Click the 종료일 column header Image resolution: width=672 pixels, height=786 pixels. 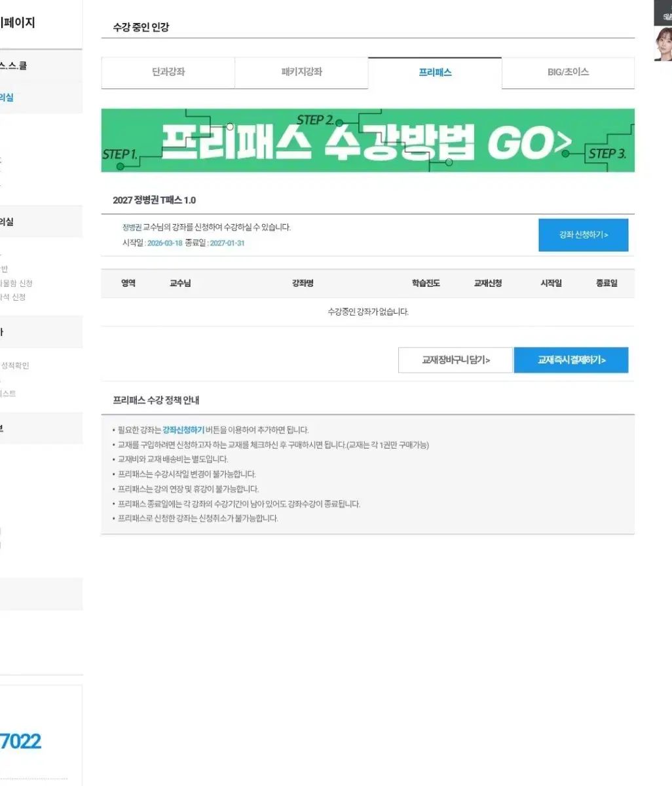click(607, 283)
